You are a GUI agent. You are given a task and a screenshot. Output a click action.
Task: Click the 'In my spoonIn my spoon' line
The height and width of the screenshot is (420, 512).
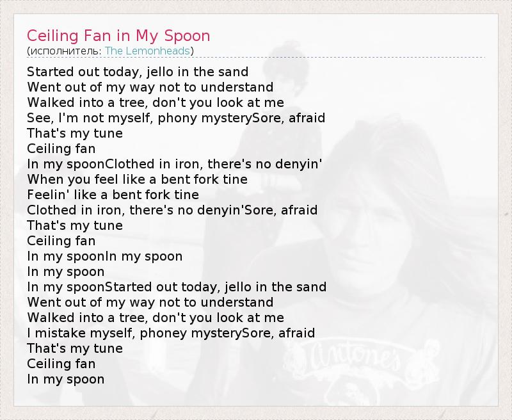(x=104, y=256)
